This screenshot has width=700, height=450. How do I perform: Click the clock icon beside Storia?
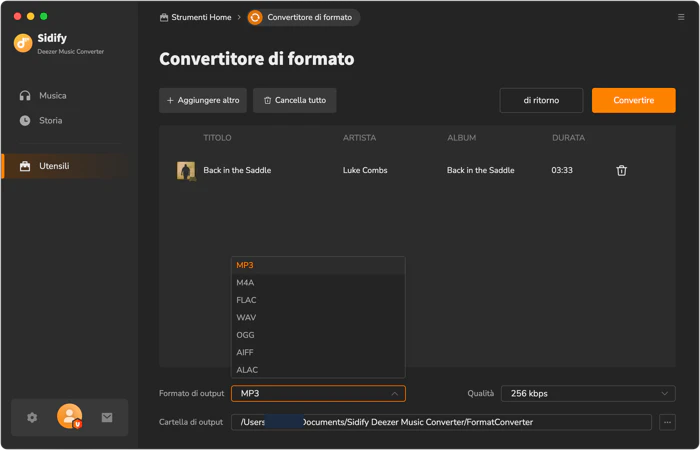coord(25,121)
